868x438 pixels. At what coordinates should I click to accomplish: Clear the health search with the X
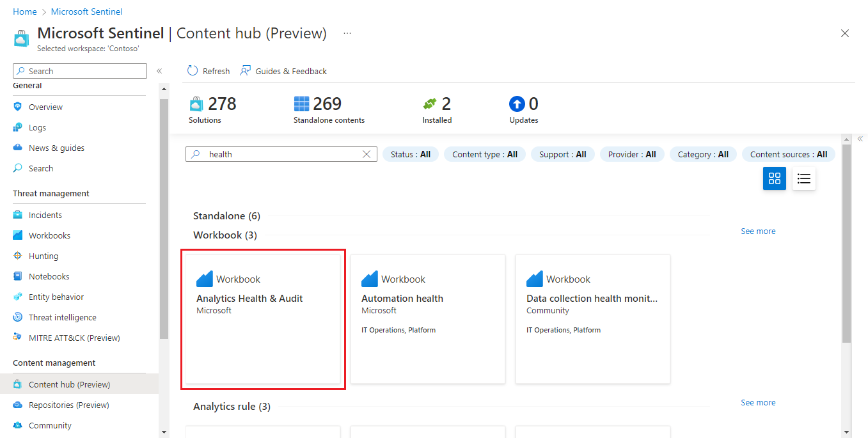[366, 153]
